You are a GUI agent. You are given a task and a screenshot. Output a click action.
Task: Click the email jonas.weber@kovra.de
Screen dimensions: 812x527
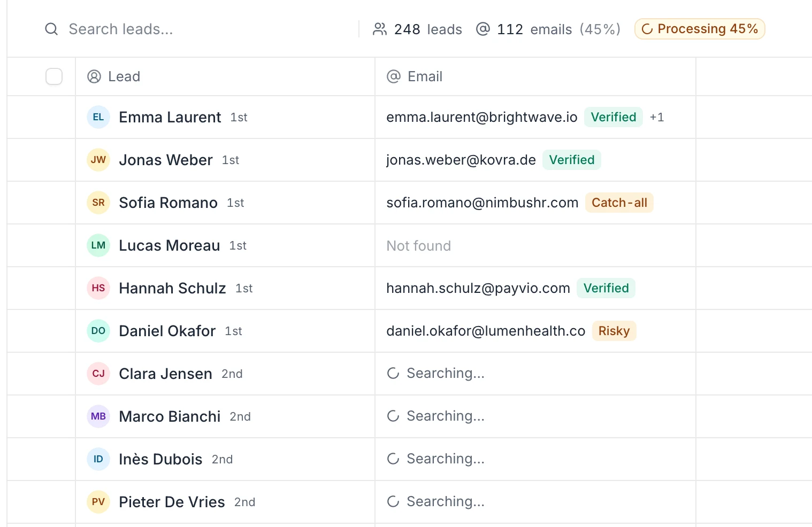coord(461,160)
